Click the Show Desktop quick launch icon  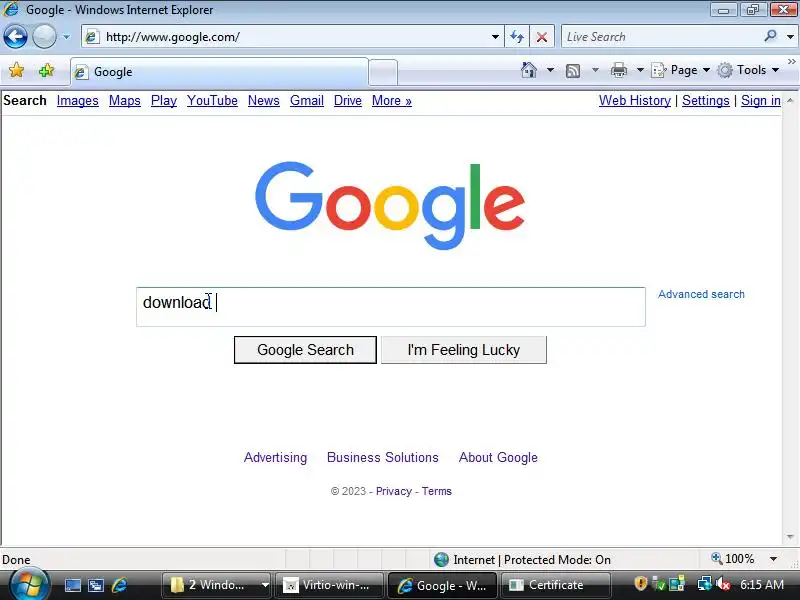coord(72,585)
